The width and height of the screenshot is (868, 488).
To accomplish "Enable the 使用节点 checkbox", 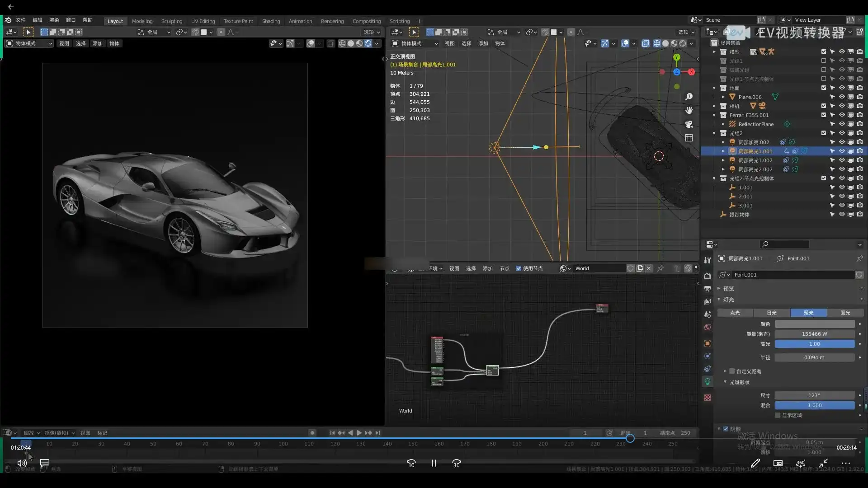I will (519, 268).
